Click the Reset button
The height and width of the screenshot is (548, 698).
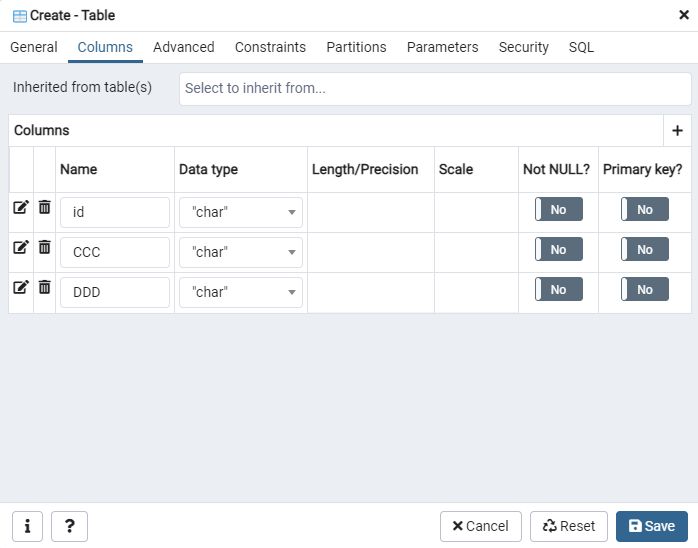[568, 526]
